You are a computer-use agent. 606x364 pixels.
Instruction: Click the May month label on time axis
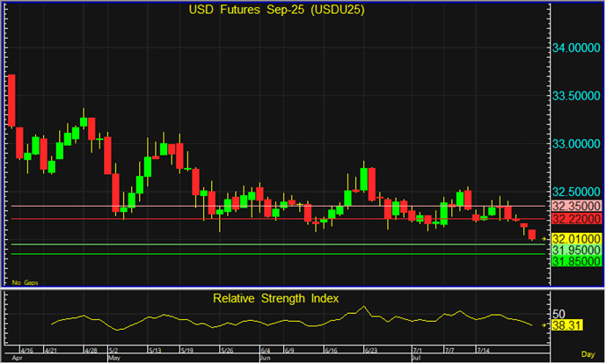(x=113, y=359)
